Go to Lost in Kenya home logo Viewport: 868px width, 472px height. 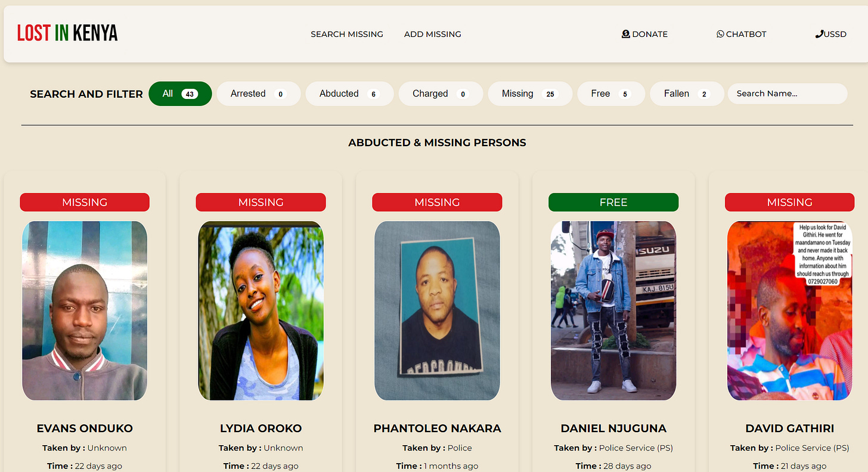click(x=67, y=33)
